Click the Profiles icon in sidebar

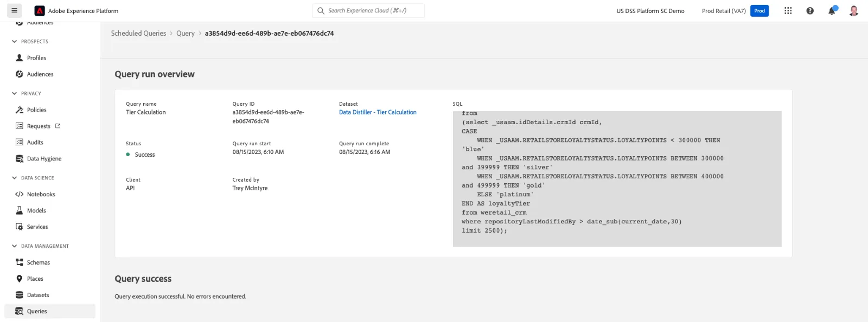[20, 58]
